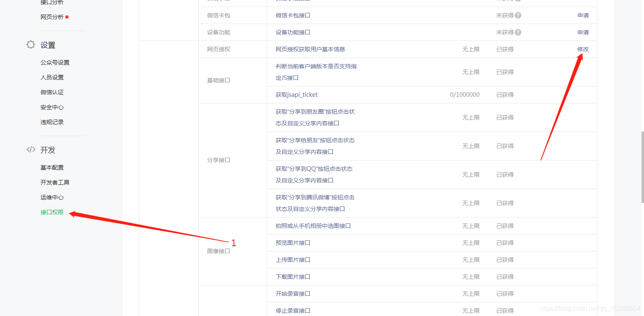Click the page vertical scrollbar thumb
The height and width of the screenshot is (316, 644).
tap(642, 168)
